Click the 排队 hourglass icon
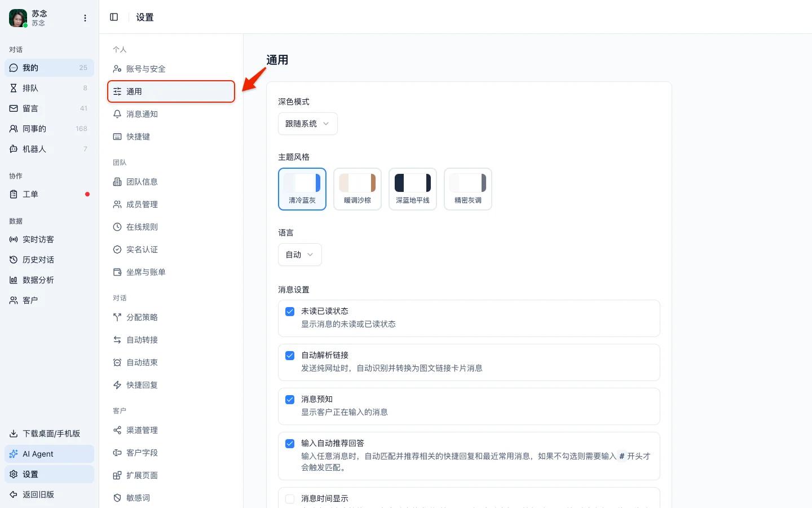812x508 pixels. click(14, 88)
